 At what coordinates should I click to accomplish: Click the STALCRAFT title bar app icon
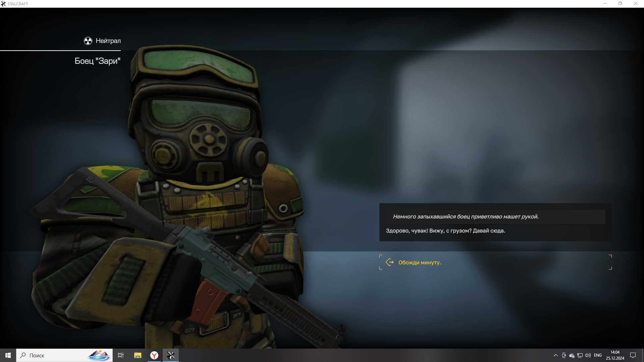coord(3,4)
